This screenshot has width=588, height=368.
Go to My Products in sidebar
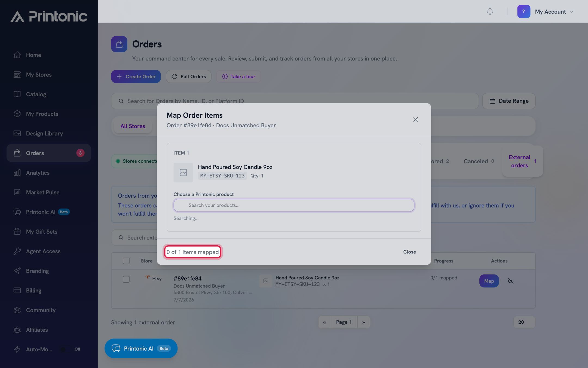click(x=49, y=114)
